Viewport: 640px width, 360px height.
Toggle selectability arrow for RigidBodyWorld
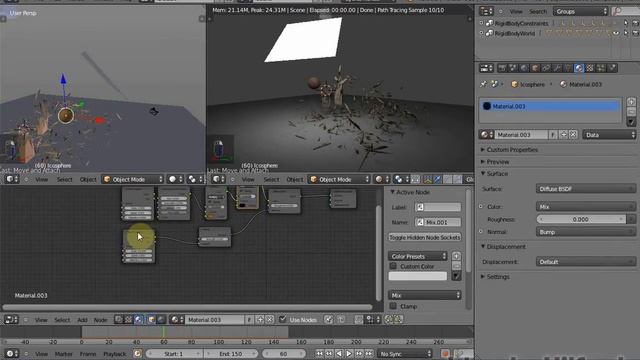[626, 33]
